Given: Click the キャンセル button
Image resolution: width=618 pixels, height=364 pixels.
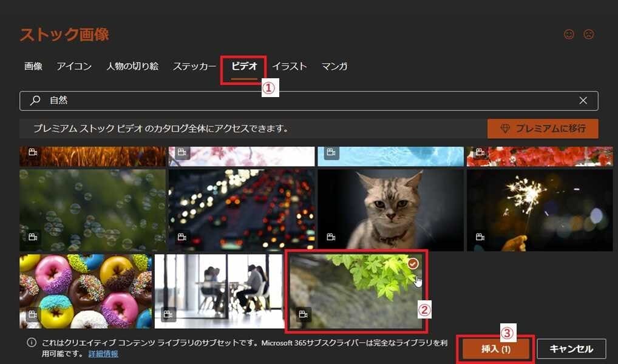Looking at the screenshot, I should click(571, 349).
